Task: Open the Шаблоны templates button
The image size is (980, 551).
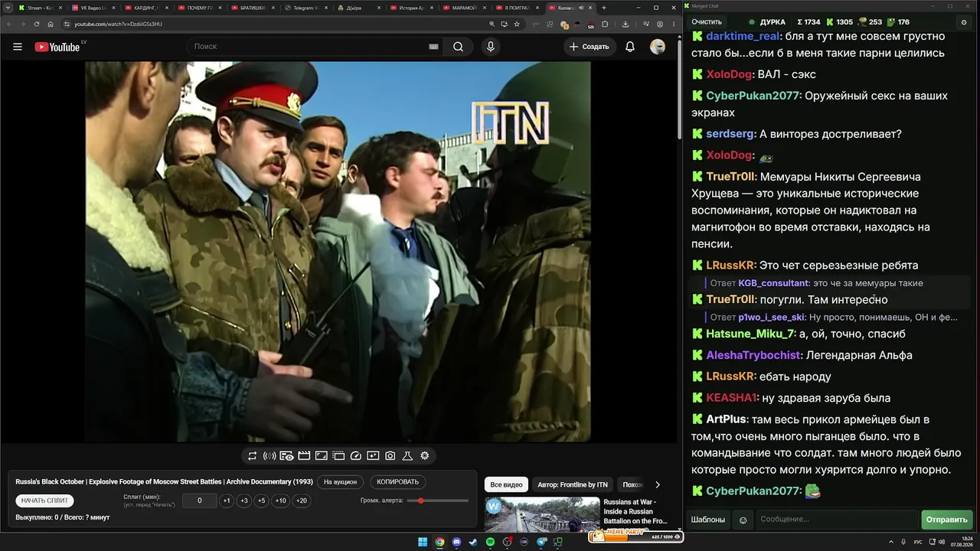Action: [708, 520]
